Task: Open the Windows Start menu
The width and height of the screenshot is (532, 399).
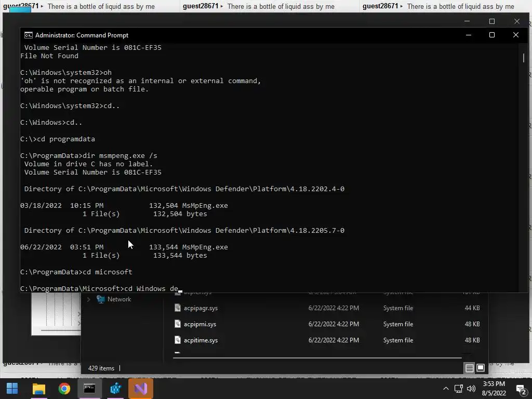Action: click(12, 389)
